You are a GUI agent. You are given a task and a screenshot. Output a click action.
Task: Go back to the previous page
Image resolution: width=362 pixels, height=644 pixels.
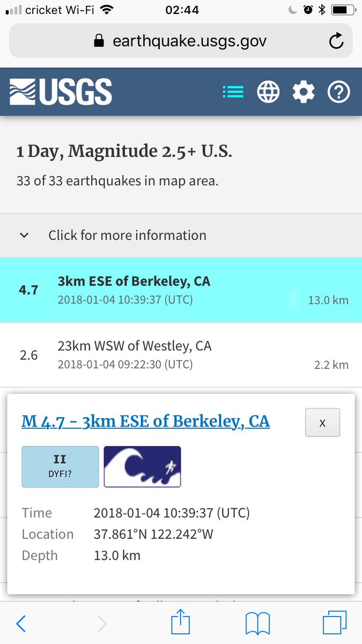pos(21,624)
